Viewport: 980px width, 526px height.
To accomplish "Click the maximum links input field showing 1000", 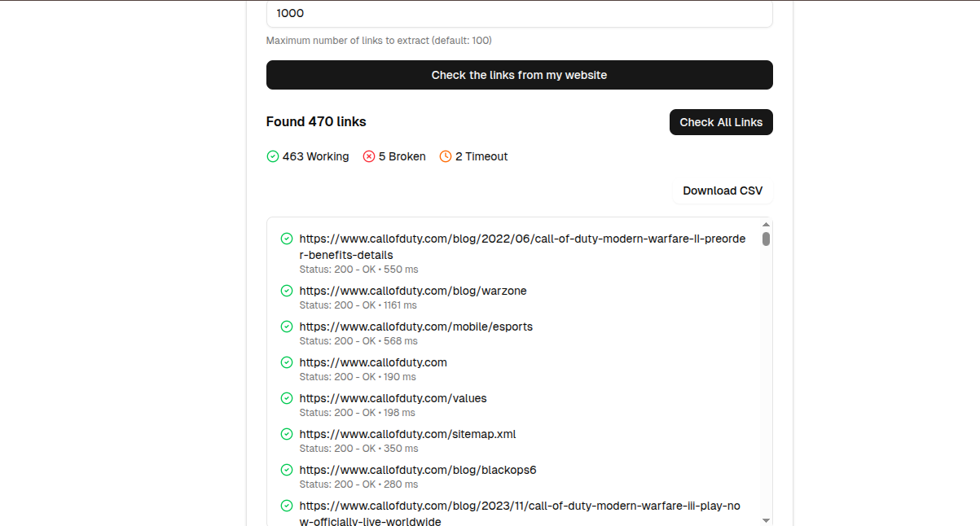I will pyautogui.click(x=519, y=13).
